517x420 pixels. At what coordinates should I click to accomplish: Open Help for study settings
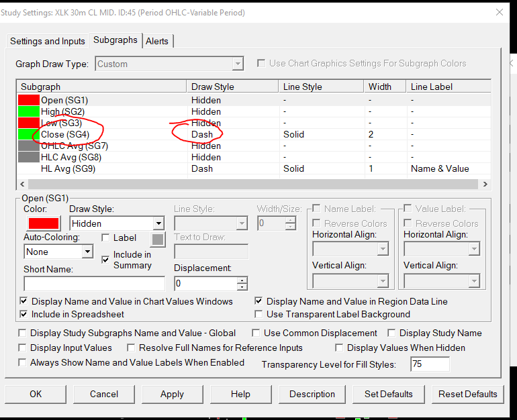pyautogui.click(x=240, y=395)
